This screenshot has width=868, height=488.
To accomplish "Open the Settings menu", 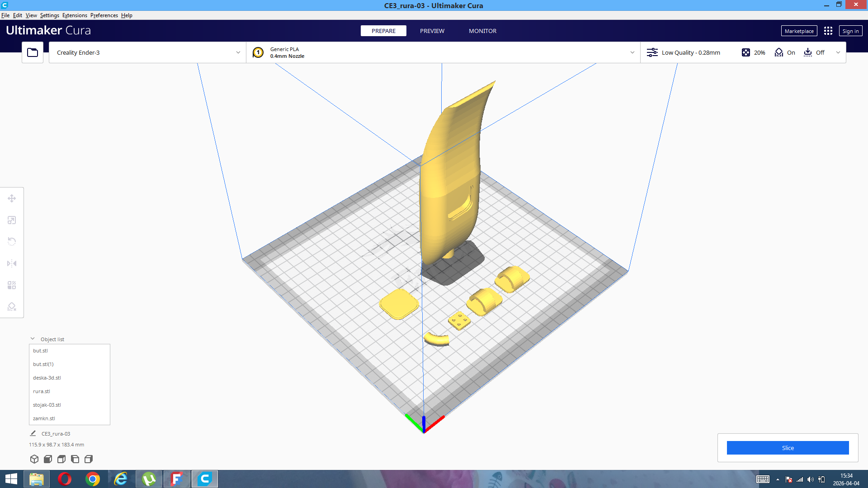I will coord(50,15).
